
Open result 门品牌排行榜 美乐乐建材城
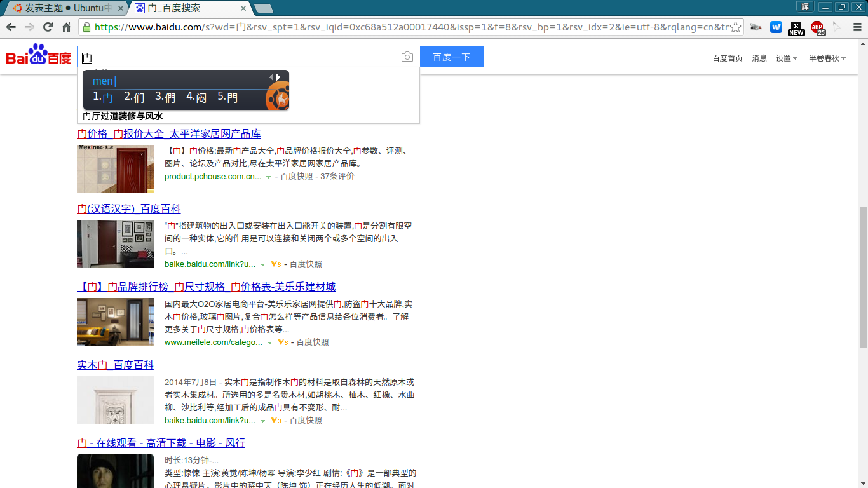[206, 287]
